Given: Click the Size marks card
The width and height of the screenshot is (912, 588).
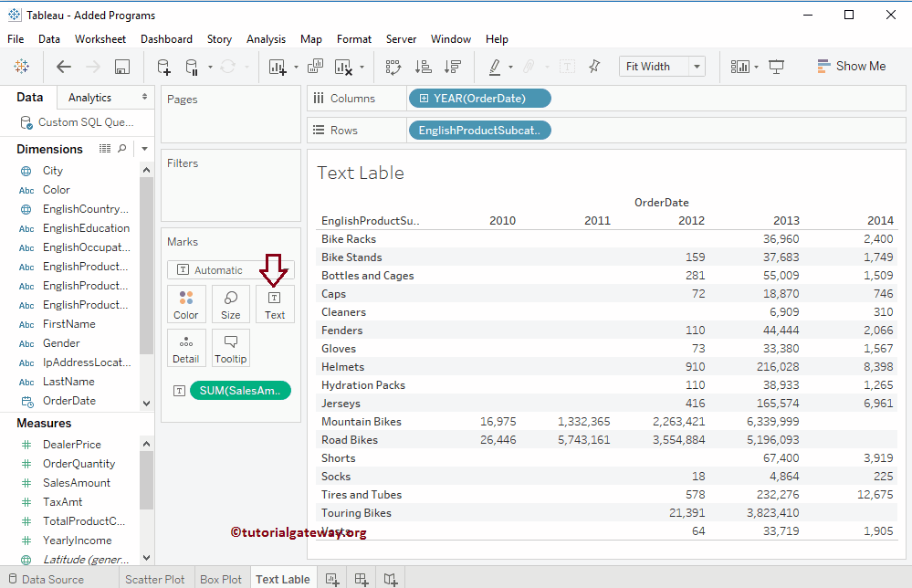Looking at the screenshot, I should click(230, 304).
